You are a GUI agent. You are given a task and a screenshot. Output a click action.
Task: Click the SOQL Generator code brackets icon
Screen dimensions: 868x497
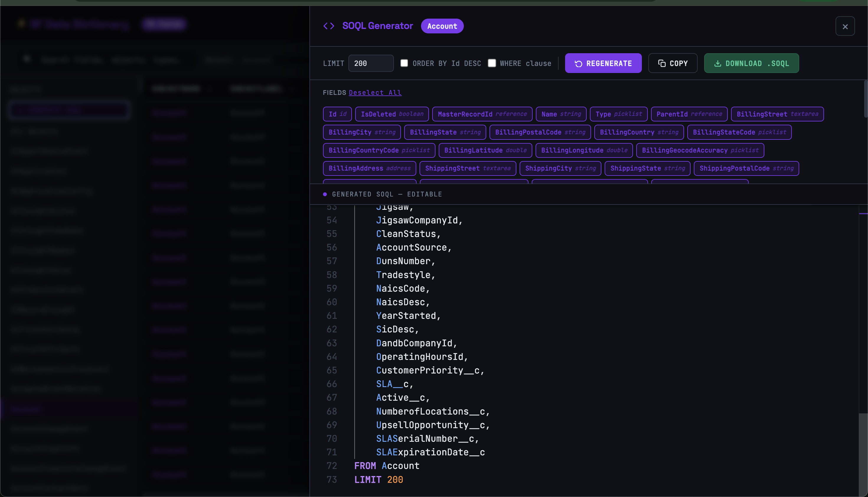329,26
